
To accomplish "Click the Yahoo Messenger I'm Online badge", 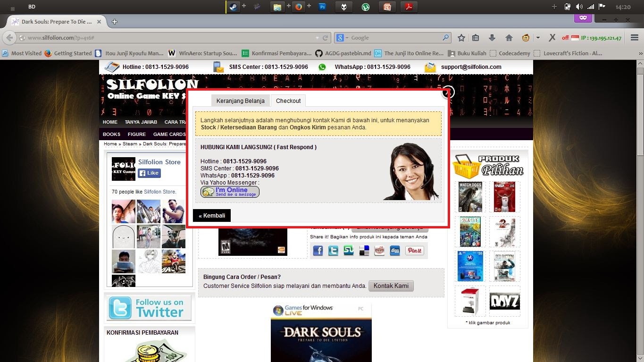I will [x=230, y=192].
